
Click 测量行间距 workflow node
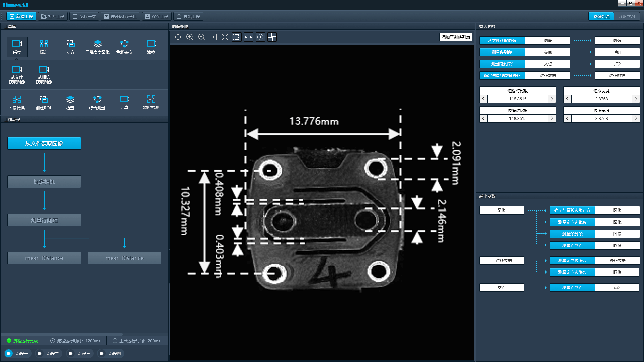point(44,220)
